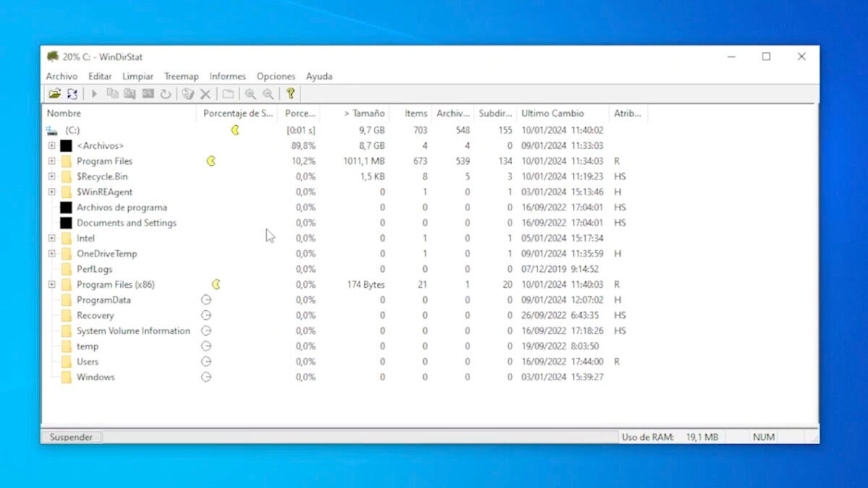The image size is (868, 488).
Task: Click the Delete to Recycle Bin icon
Action: click(188, 94)
